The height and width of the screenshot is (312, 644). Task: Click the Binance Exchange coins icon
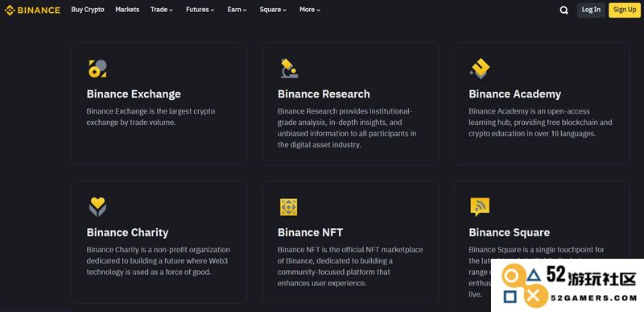pyautogui.click(x=97, y=69)
